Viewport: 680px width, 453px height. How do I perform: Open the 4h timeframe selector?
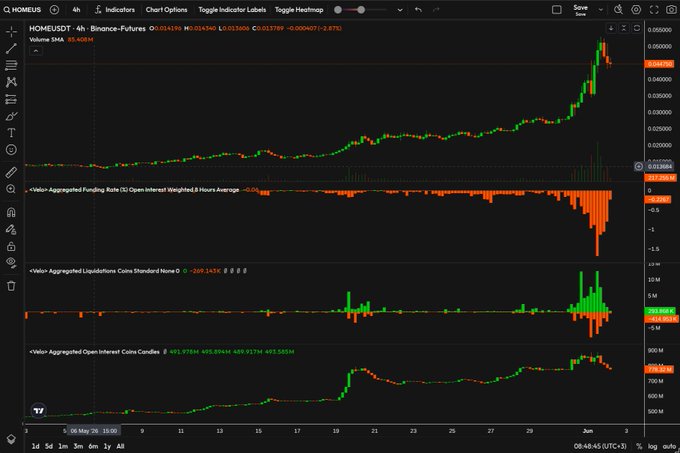pos(76,10)
